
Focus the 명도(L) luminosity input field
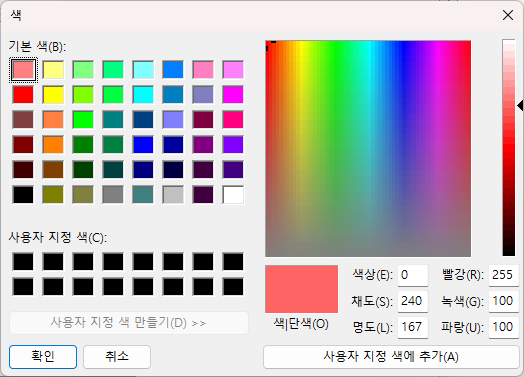pos(413,327)
